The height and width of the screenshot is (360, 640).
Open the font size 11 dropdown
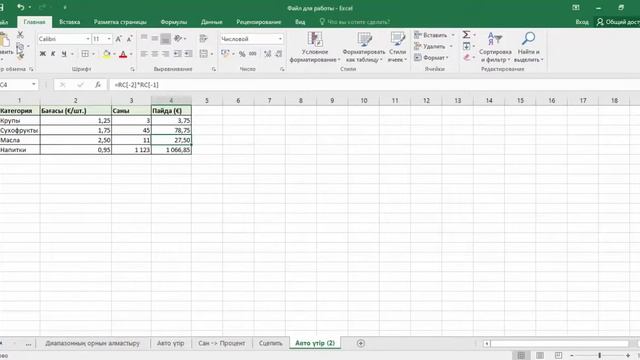[x=109, y=39]
